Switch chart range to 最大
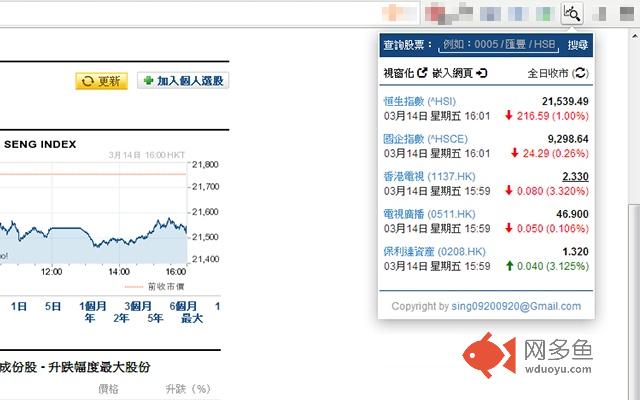 [x=192, y=318]
